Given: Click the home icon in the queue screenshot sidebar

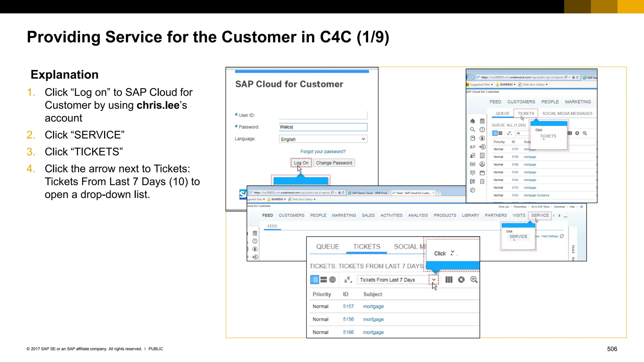Looking at the screenshot, I should tap(472, 121).
